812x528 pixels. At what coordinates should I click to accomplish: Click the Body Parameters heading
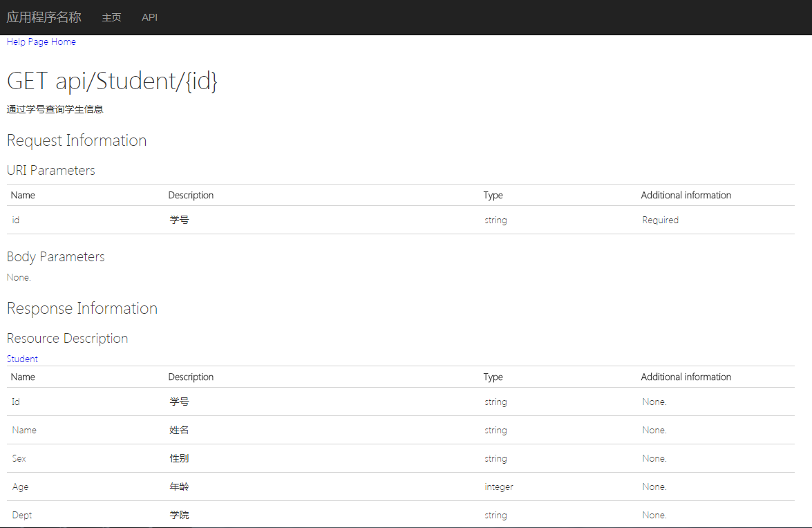[x=56, y=256]
